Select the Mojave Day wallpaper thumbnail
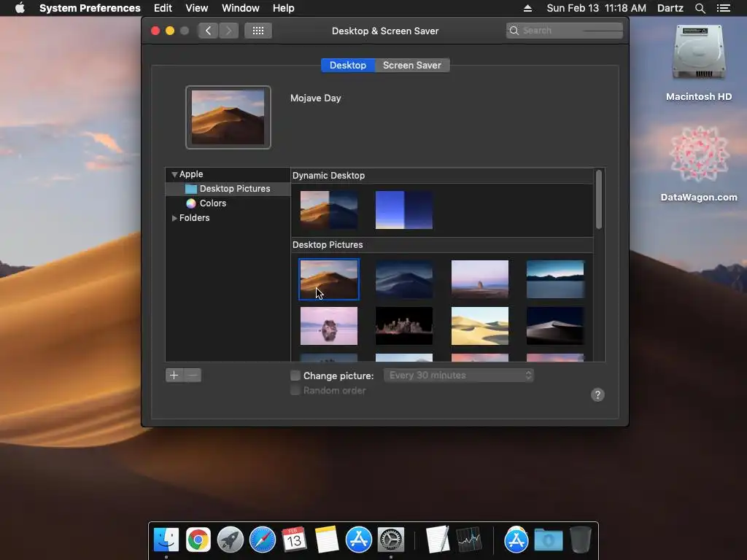This screenshot has width=747, height=560. [329, 279]
